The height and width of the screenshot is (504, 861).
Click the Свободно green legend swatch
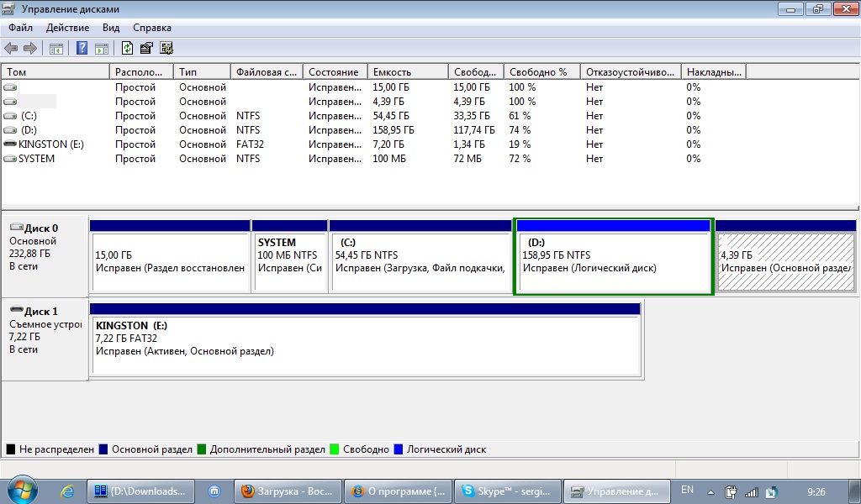[x=335, y=449]
